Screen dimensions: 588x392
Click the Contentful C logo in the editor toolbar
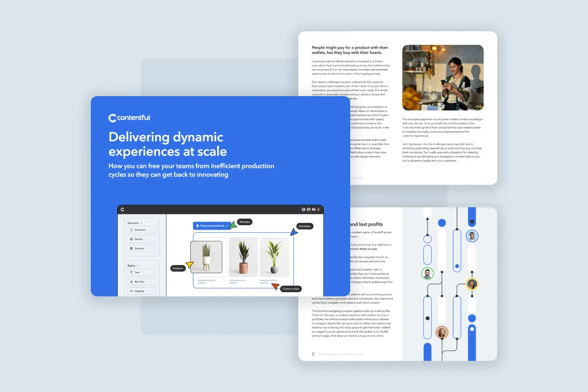pos(123,208)
